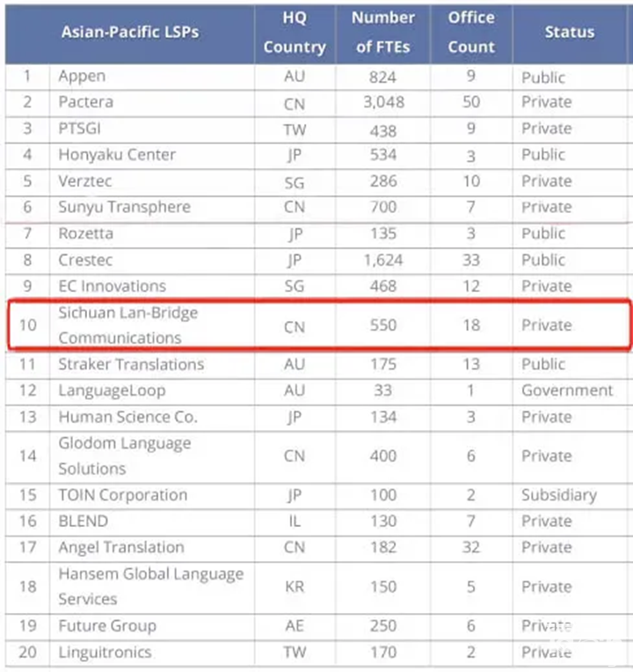633x672 pixels.
Task: Click the KR country code cell
Action: pyautogui.click(x=295, y=587)
